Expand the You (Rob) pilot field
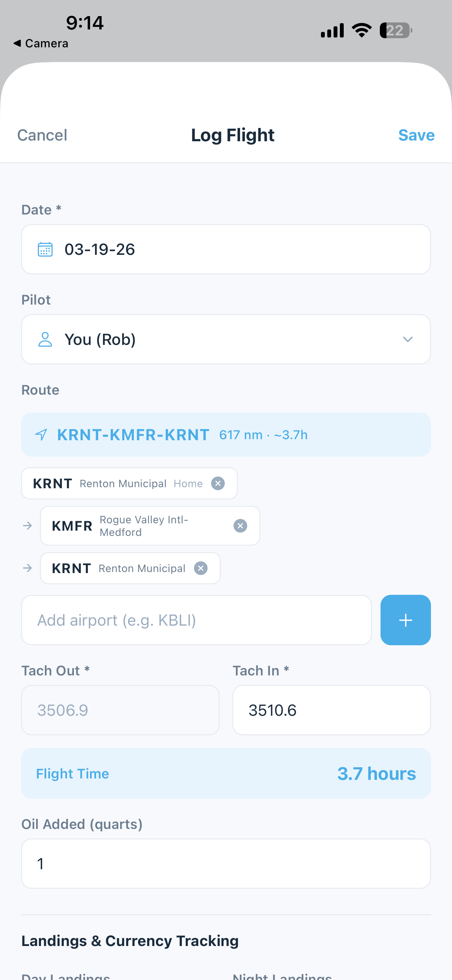The width and height of the screenshot is (452, 980). 226,339
